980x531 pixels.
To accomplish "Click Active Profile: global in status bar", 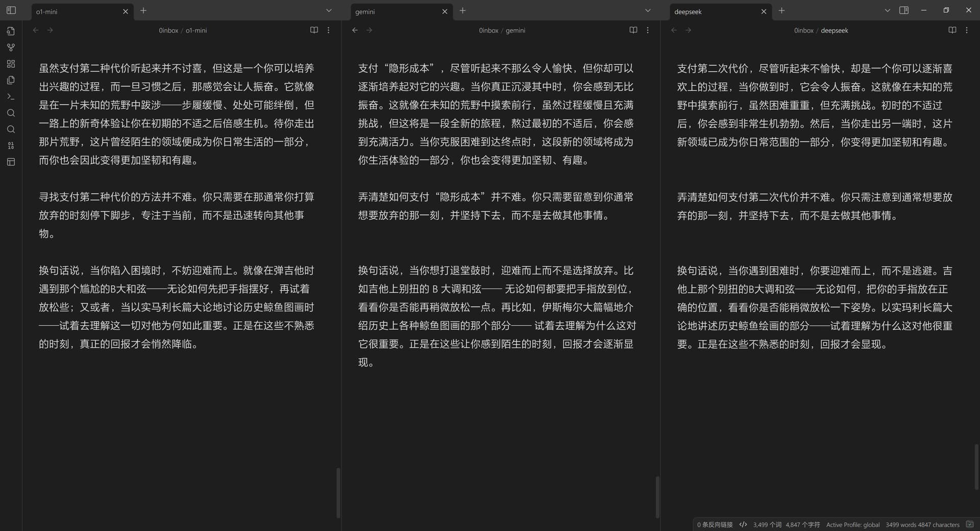I will tap(853, 524).
